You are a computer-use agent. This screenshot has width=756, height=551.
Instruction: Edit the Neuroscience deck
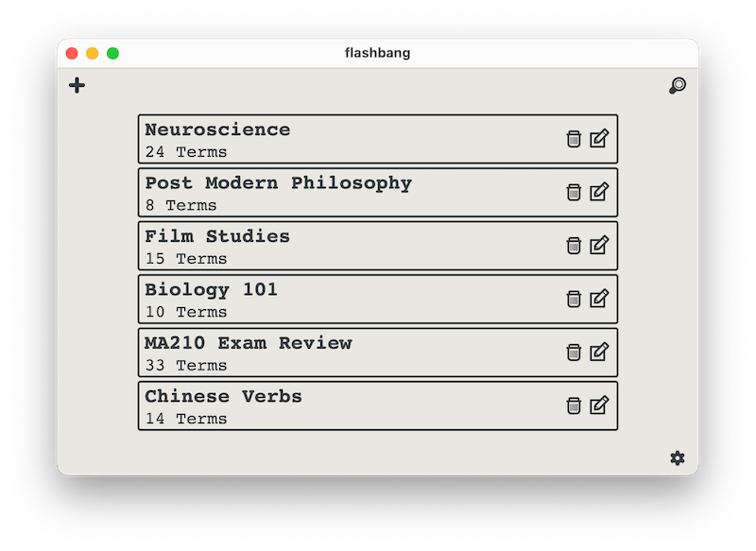click(x=599, y=139)
